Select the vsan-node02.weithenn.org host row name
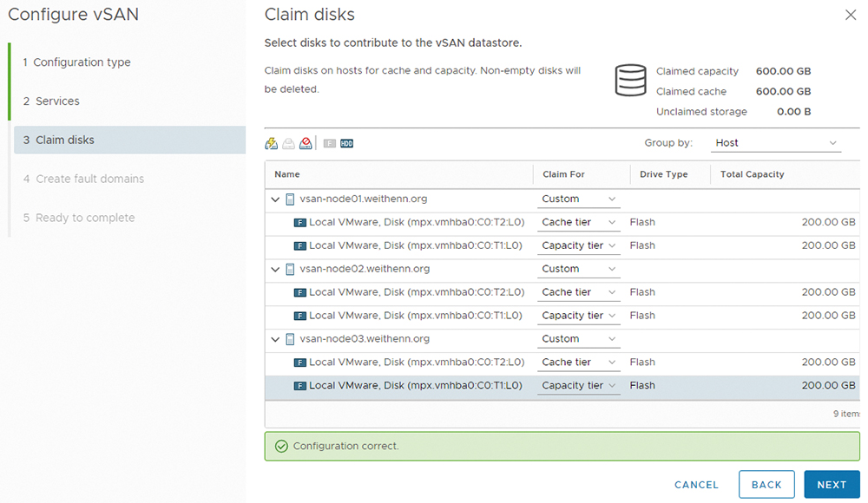 (x=365, y=269)
